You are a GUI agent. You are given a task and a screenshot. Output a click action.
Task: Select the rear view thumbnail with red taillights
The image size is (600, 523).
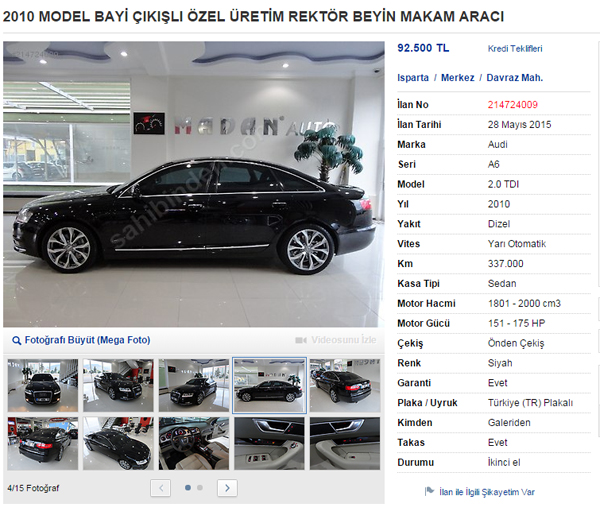click(42, 443)
